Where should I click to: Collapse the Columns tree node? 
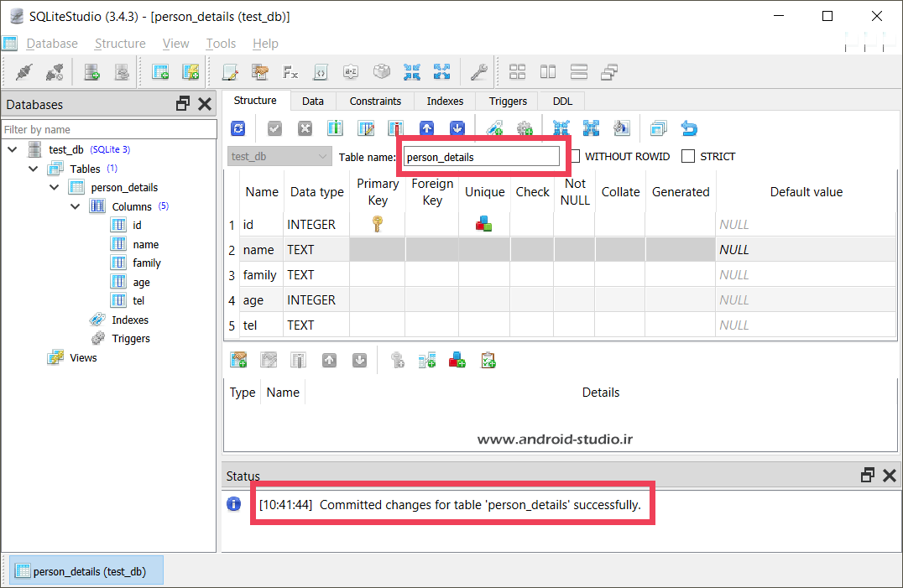pyautogui.click(x=75, y=206)
